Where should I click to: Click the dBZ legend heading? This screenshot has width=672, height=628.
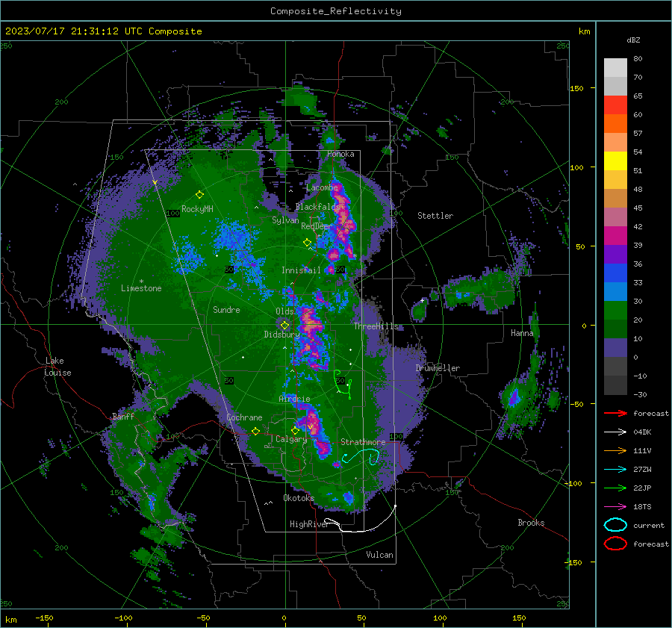(633, 40)
